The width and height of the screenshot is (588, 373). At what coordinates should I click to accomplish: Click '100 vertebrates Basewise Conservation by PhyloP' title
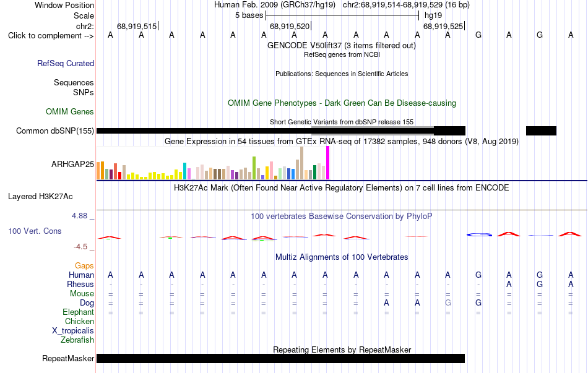click(342, 217)
